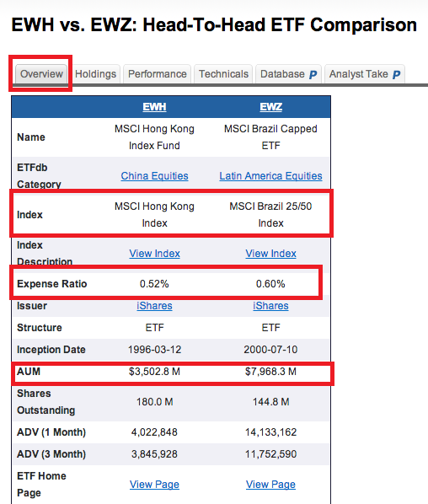The height and width of the screenshot is (504, 428).
Task: Click the EWH inception date 1996-03-12
Action: coord(154,350)
